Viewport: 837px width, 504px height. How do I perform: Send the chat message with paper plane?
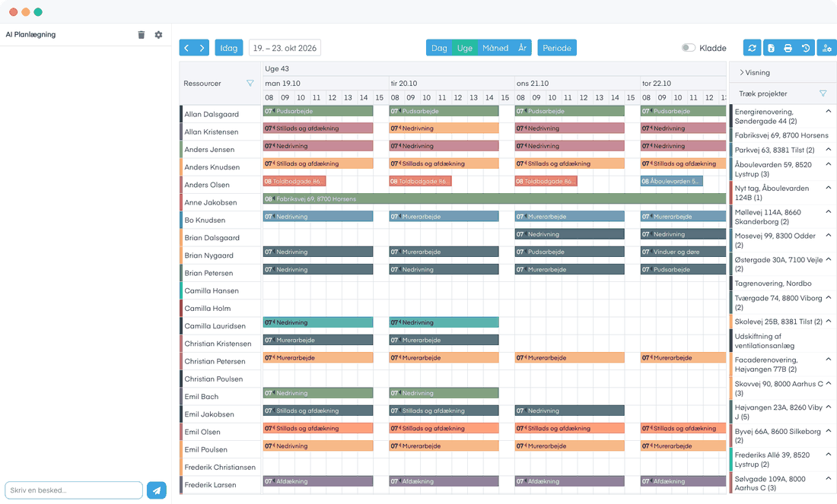[157, 490]
